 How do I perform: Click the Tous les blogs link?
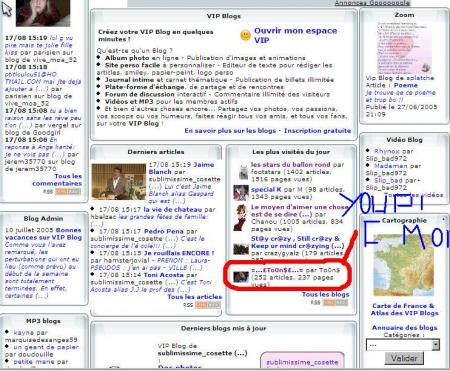pyautogui.click(x=326, y=294)
